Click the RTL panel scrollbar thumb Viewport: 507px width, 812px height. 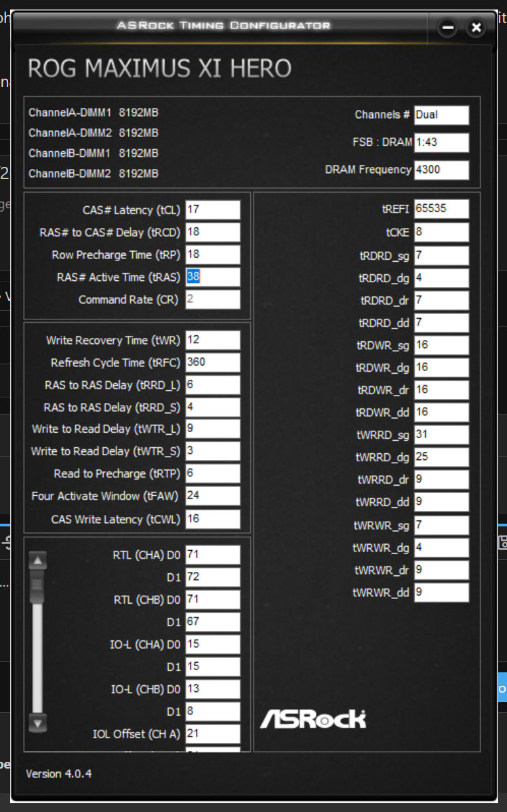pyautogui.click(x=38, y=586)
